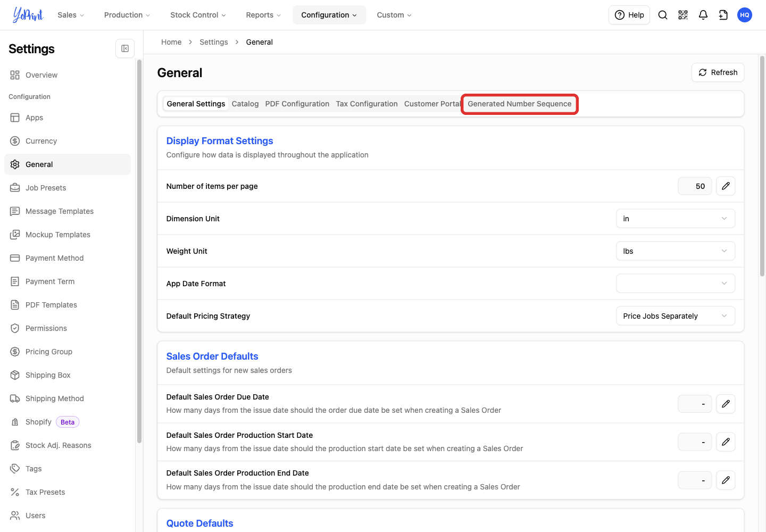The height and width of the screenshot is (532, 766).
Task: Open Apps settings in sidebar
Action: click(x=68, y=118)
